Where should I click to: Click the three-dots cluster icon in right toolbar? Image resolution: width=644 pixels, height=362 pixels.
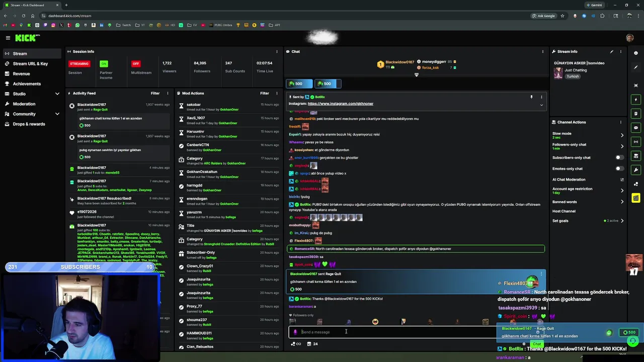[x=636, y=184]
